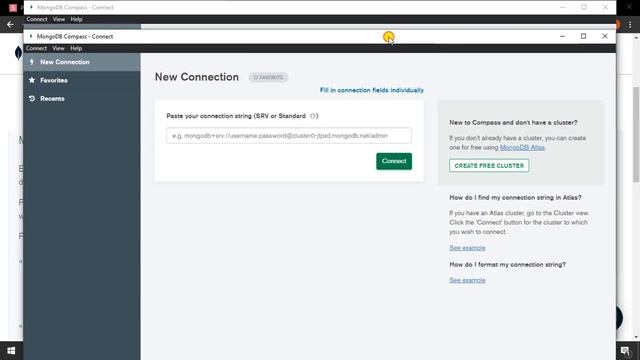640x360 pixels.
Task: Click the Recents history icon
Action: pyautogui.click(x=32, y=99)
